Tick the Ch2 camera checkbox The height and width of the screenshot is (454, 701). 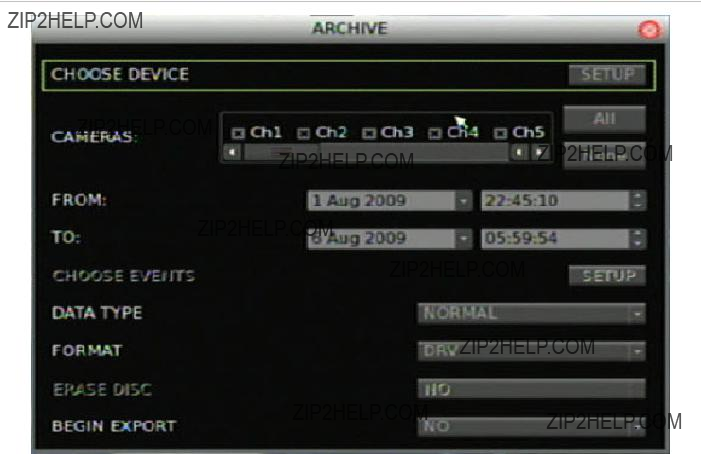click(304, 133)
